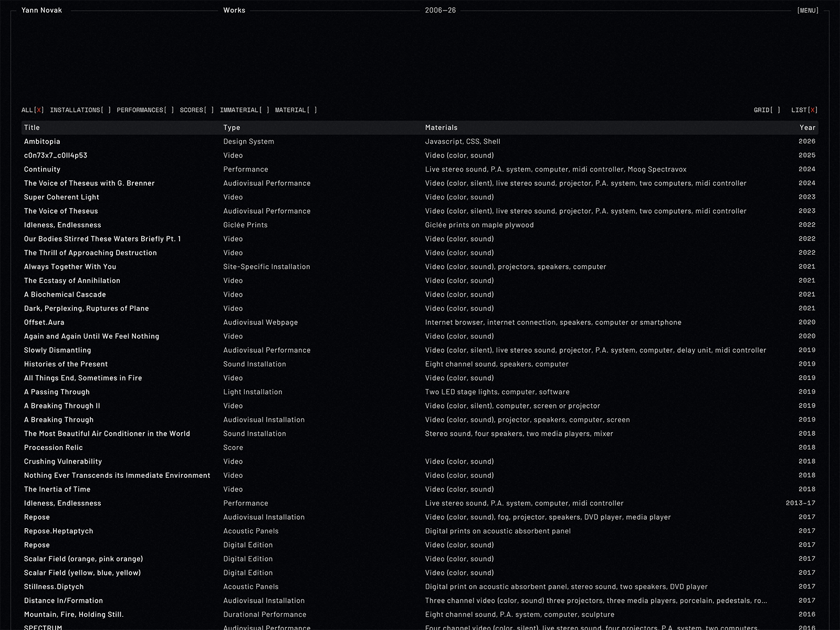Open Super Coherent Light

61,197
